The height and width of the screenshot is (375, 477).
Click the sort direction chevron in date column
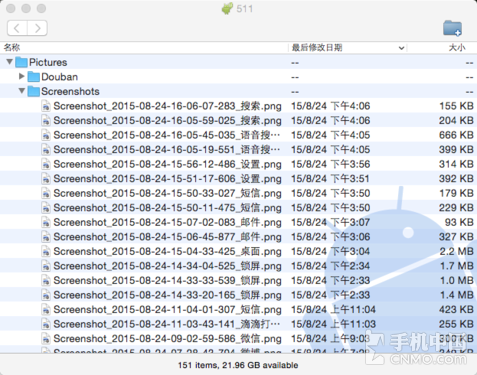[401, 48]
